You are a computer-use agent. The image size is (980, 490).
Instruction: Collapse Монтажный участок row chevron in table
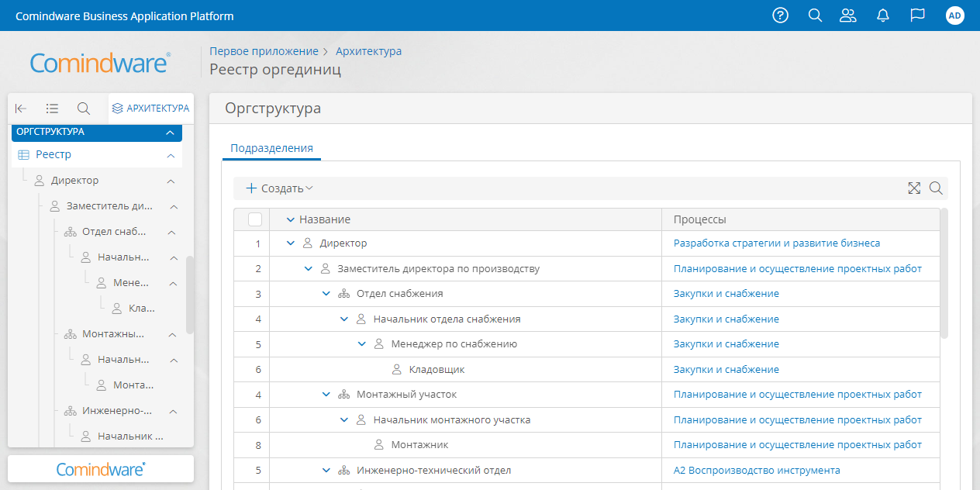(326, 395)
